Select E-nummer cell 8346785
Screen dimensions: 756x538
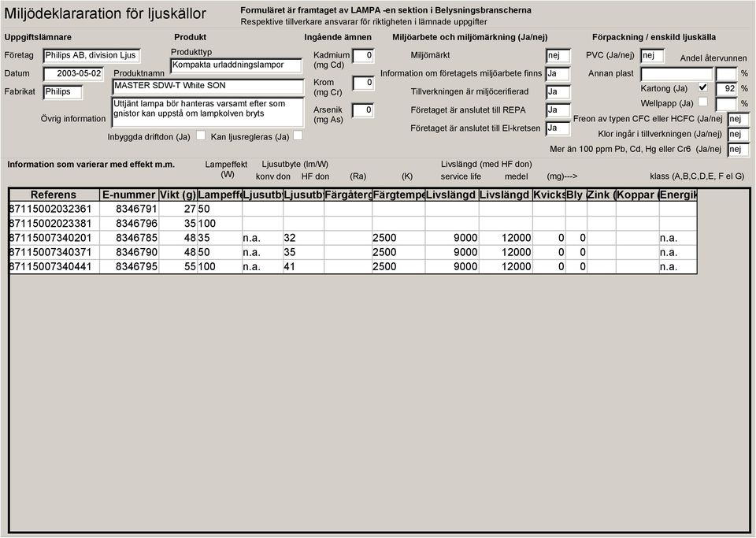pos(128,238)
